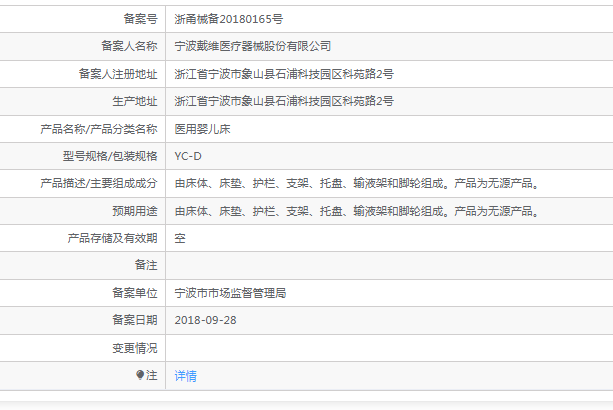Click the 备案单位 label

pos(135,293)
